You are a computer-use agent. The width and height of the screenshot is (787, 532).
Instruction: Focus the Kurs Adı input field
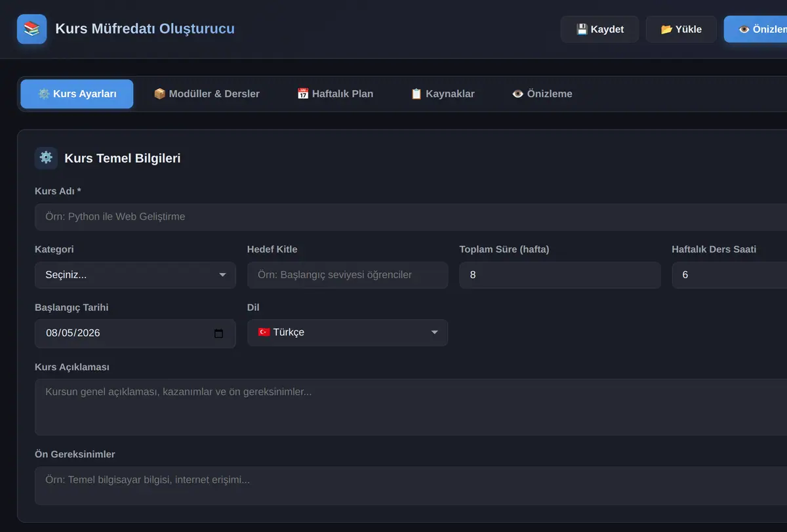pos(411,216)
